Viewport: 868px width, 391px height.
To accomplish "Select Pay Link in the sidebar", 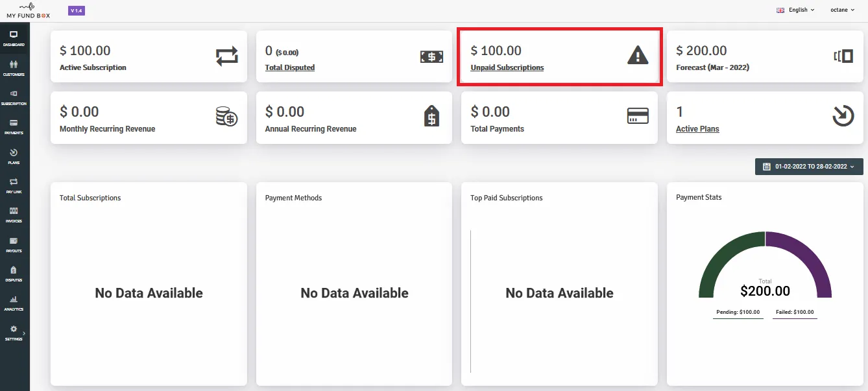I will tap(14, 185).
